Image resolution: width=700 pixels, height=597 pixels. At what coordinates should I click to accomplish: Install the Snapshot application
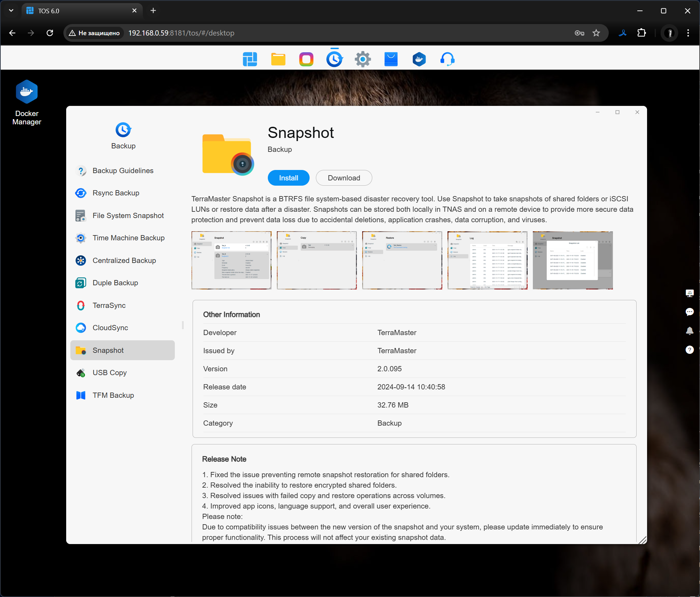point(288,178)
